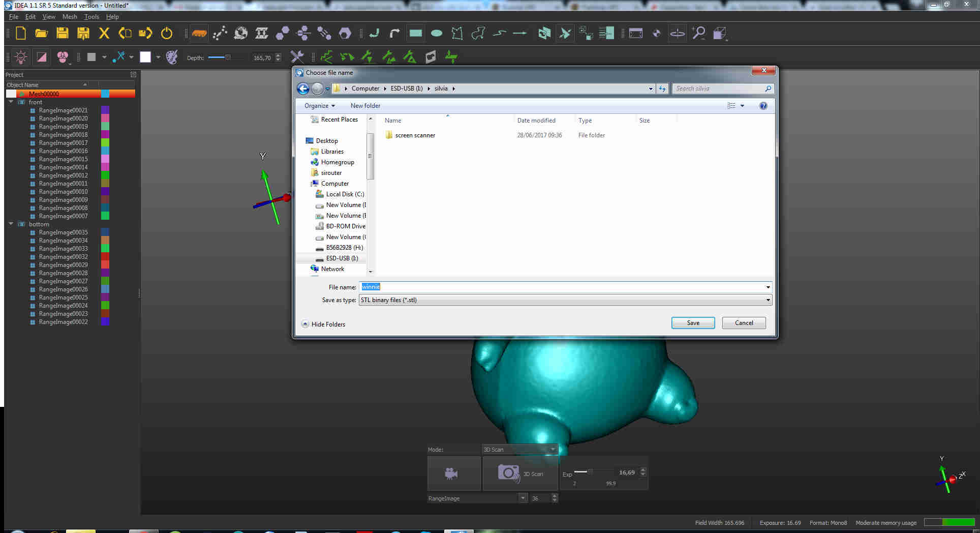
Task: Click the paint palette color icon
Action: pos(172,57)
